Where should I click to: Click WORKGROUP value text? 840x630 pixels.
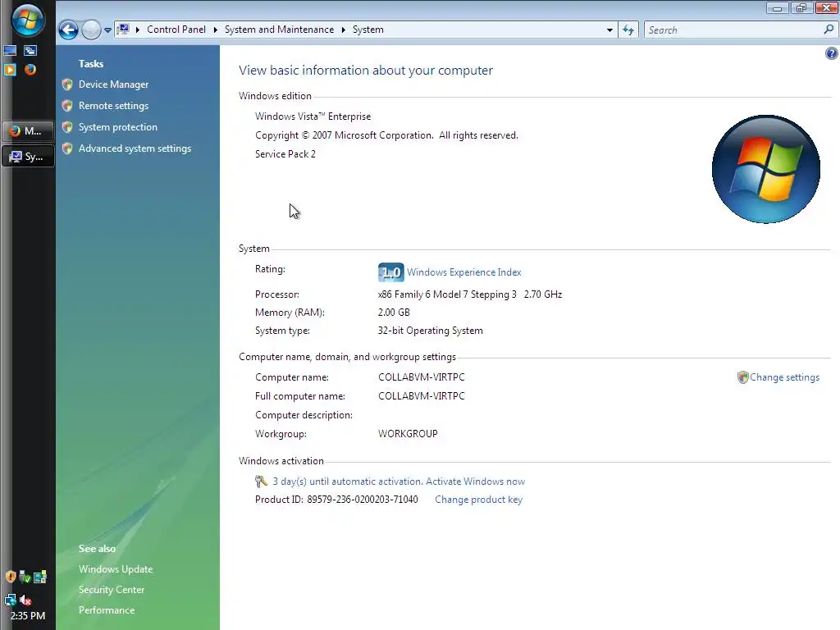(x=408, y=433)
